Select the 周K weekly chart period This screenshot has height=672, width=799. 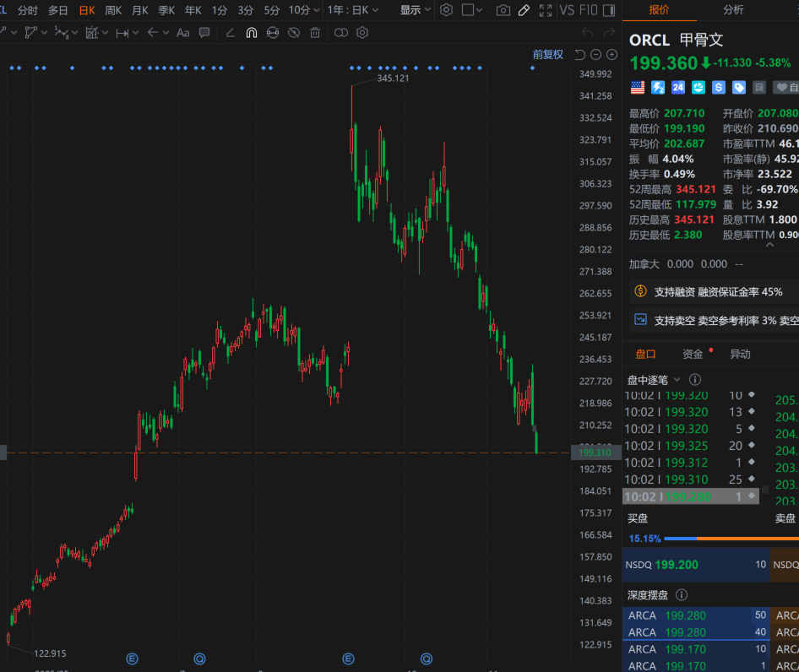tap(113, 10)
